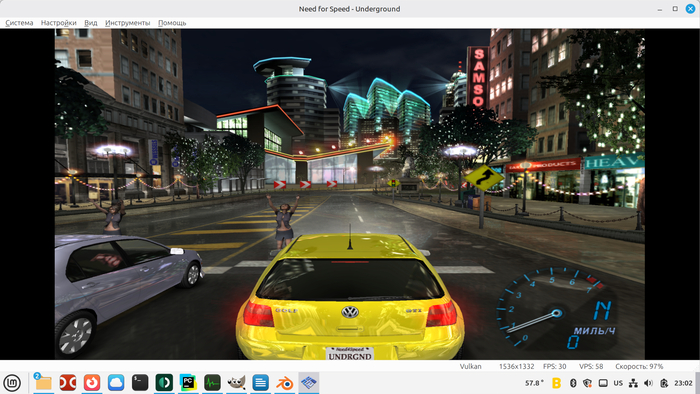Click the Vulkan renderer status text

point(471,366)
